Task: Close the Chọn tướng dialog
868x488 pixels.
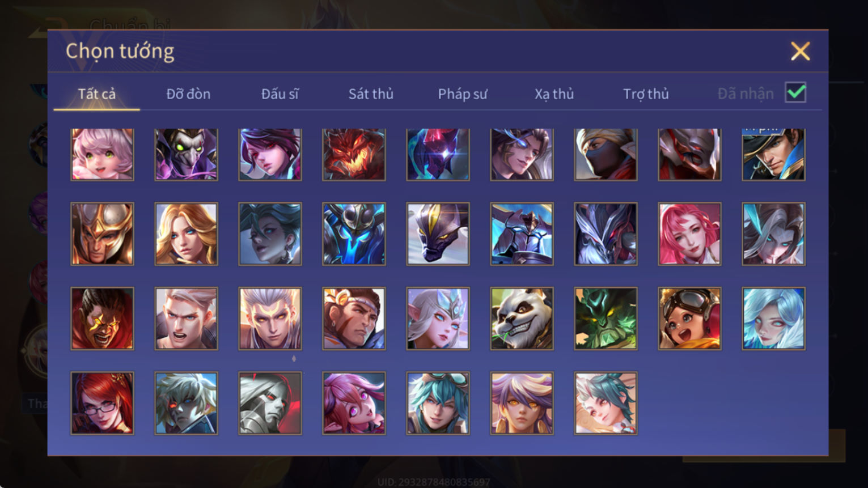Action: 800,51
